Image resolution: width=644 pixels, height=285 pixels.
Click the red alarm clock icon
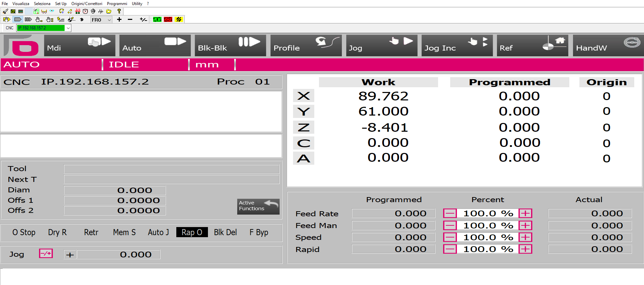85,11
